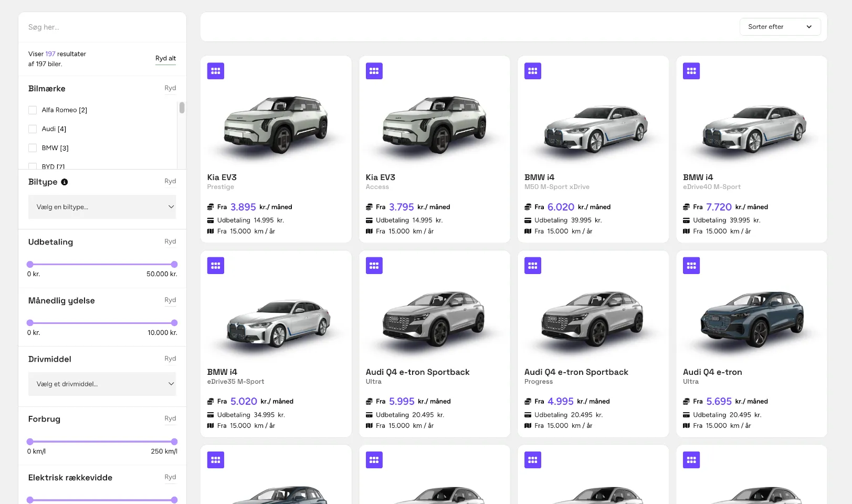Click the fuel price icon on the Kia EV3 Access card

point(369,207)
